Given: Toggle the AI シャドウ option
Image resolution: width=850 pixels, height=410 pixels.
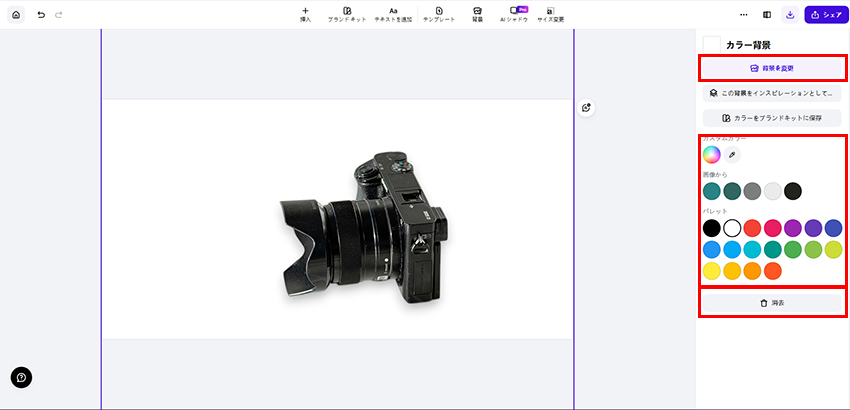Looking at the screenshot, I should [x=513, y=14].
